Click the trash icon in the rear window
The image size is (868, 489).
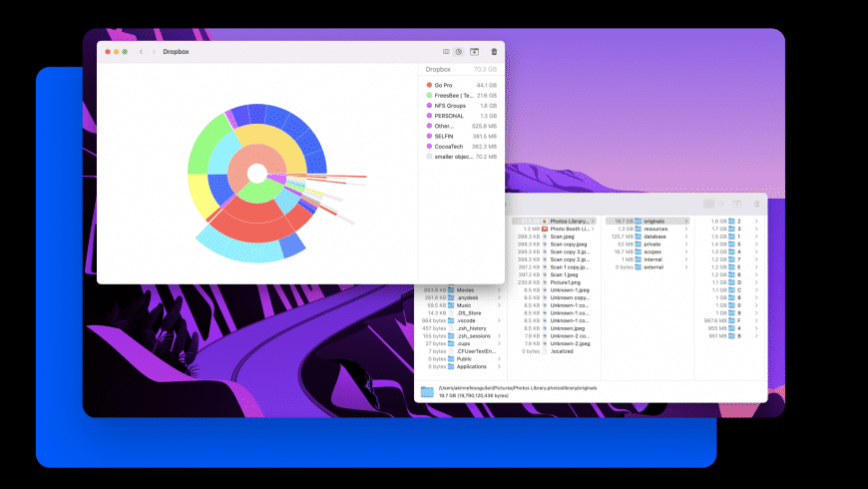756,204
